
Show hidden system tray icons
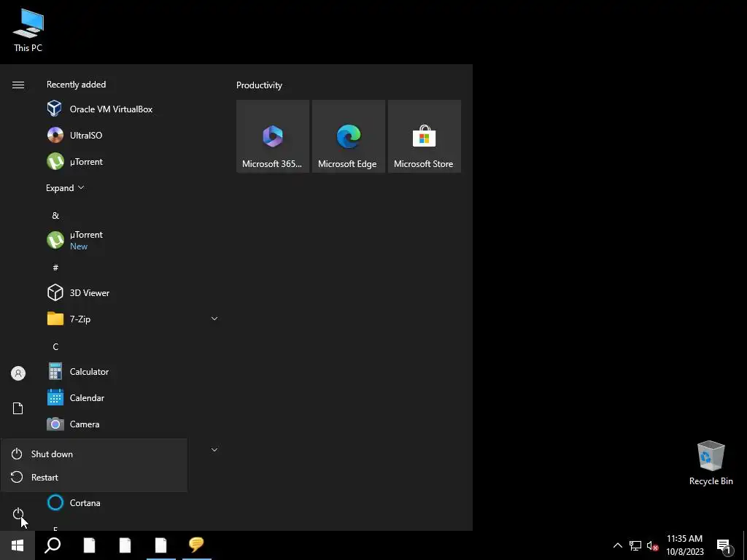(x=617, y=545)
